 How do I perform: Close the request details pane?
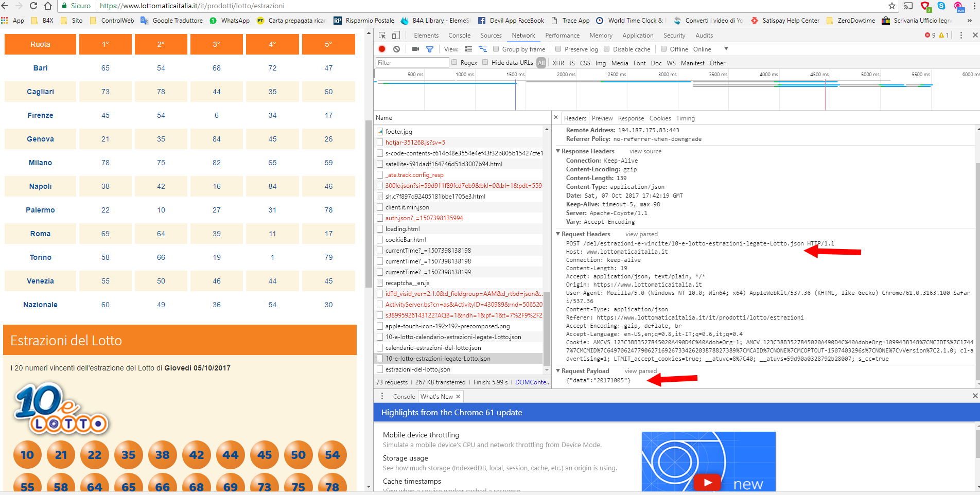tap(556, 118)
